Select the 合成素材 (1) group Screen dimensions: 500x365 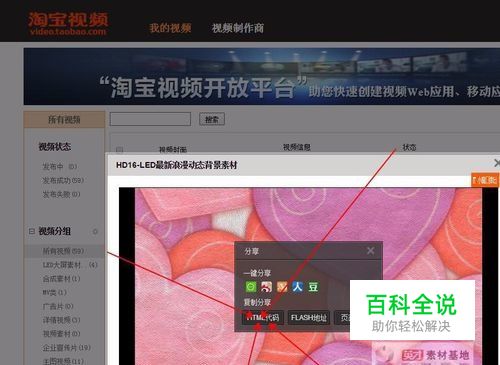(x=61, y=279)
